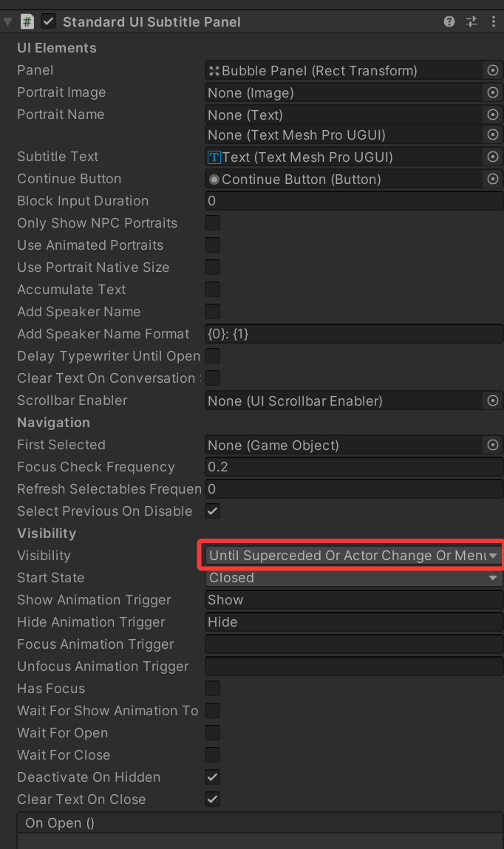Click the Focus Check Frequency field
The width and height of the screenshot is (504, 849).
pyautogui.click(x=353, y=467)
